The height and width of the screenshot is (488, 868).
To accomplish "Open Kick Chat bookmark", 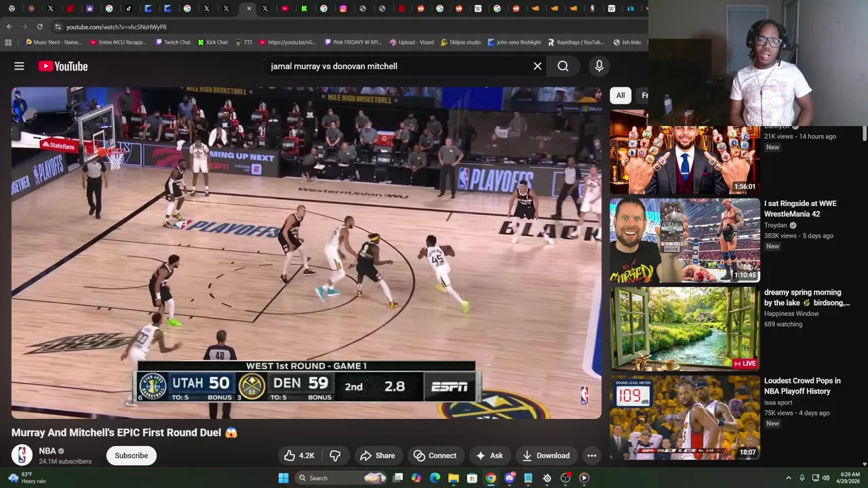I will tap(213, 42).
